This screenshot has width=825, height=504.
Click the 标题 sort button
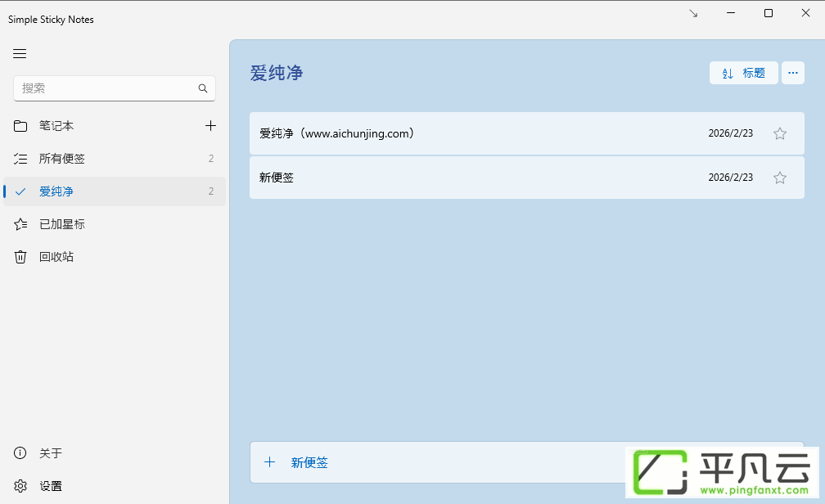click(743, 73)
